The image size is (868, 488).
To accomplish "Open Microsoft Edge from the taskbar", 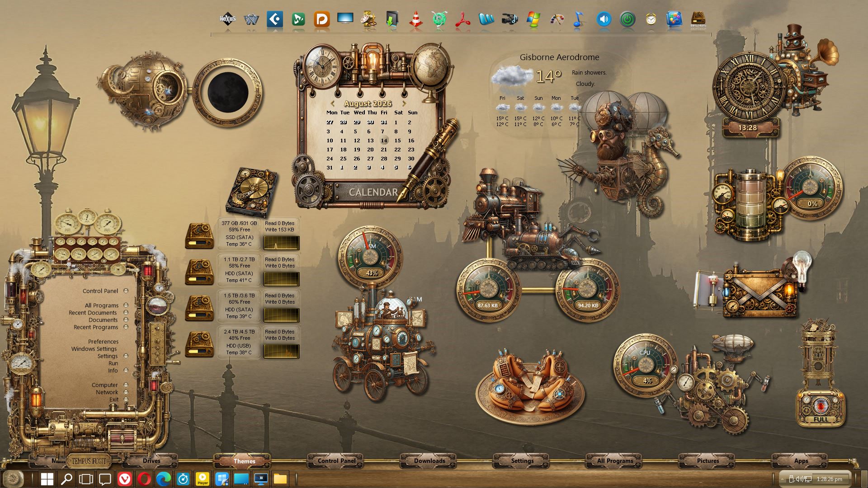I will [164, 479].
